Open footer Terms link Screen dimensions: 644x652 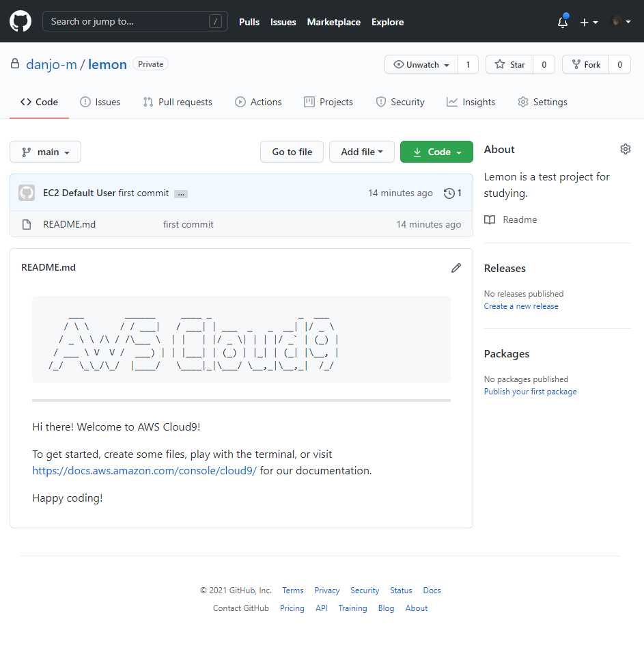point(293,590)
